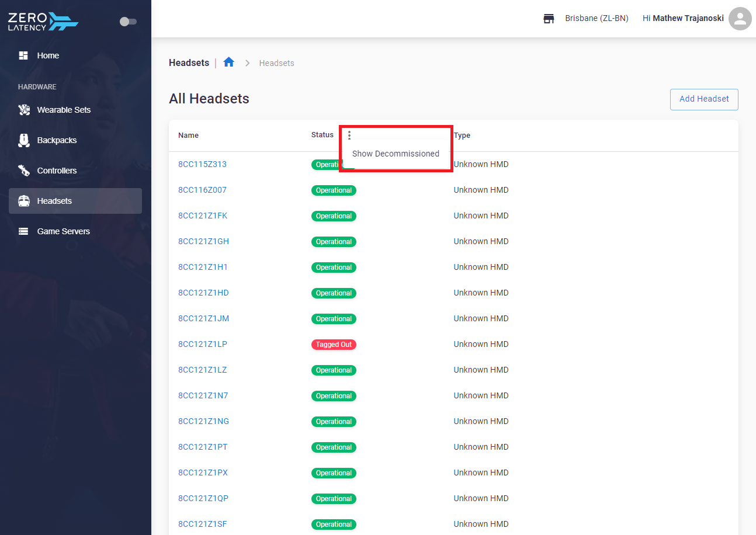The image size is (756, 535).
Task: Click the Status column header
Action: (x=322, y=135)
